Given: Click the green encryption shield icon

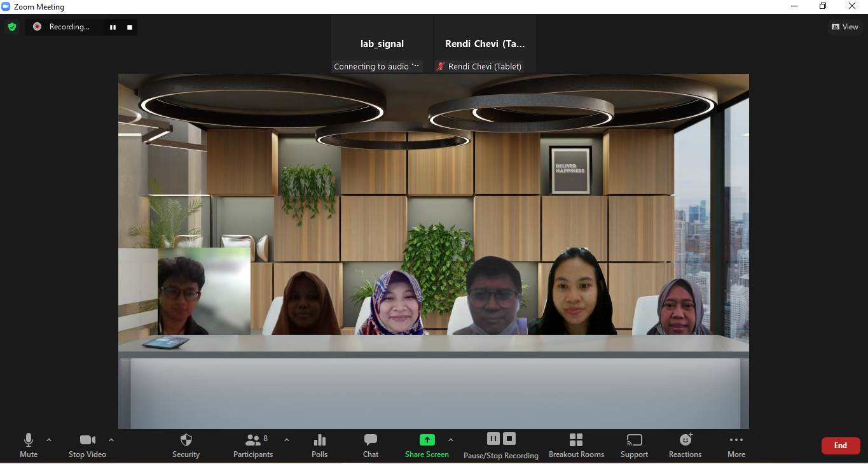Looking at the screenshot, I should [x=12, y=27].
